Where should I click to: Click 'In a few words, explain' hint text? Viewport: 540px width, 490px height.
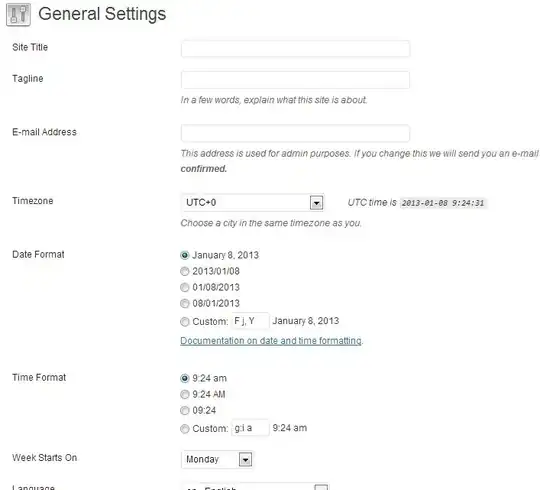coord(274,100)
